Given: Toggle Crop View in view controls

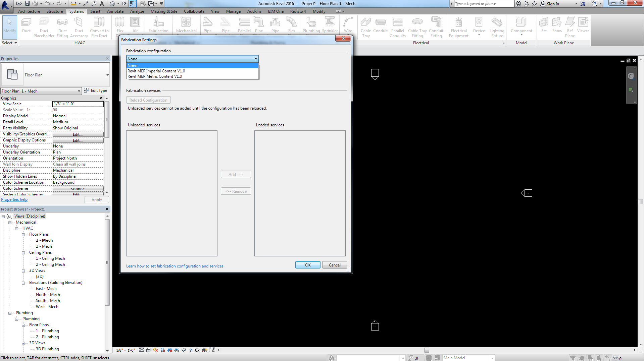Looking at the screenshot, I should click(169, 350).
